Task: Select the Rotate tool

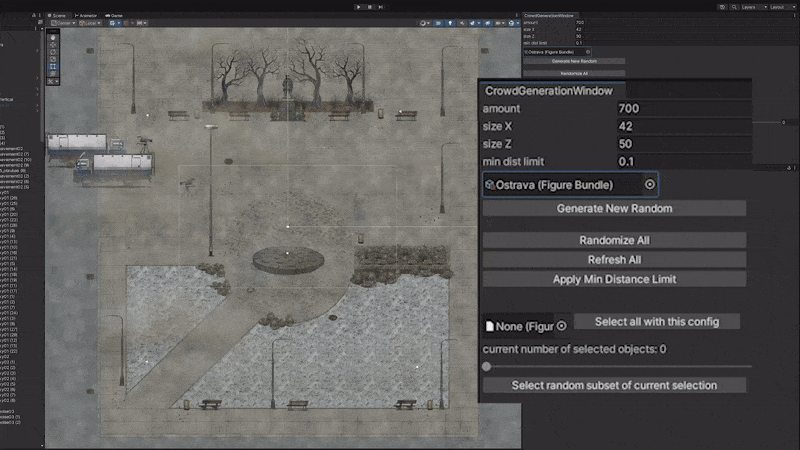Action: tap(53, 52)
